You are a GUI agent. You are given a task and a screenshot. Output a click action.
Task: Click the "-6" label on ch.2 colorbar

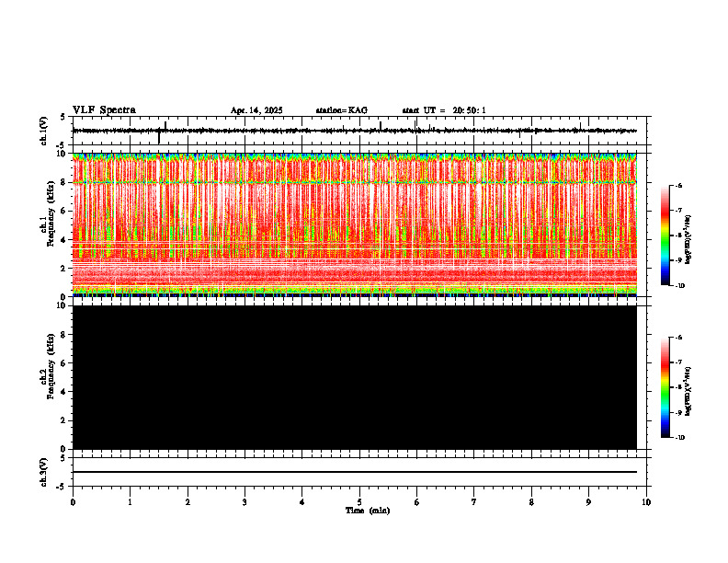(x=678, y=338)
